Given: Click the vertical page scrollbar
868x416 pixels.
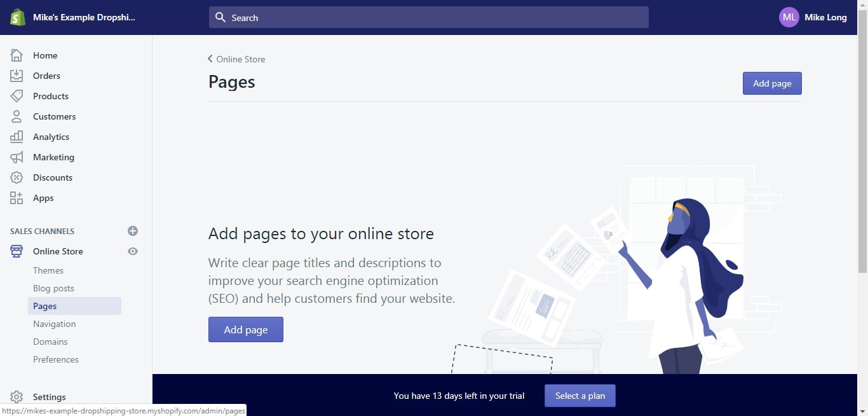Looking at the screenshot, I should [862, 153].
